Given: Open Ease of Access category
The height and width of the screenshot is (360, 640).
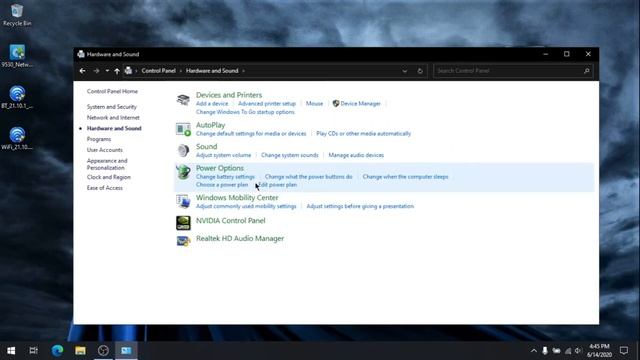Looking at the screenshot, I should pyautogui.click(x=104, y=188).
